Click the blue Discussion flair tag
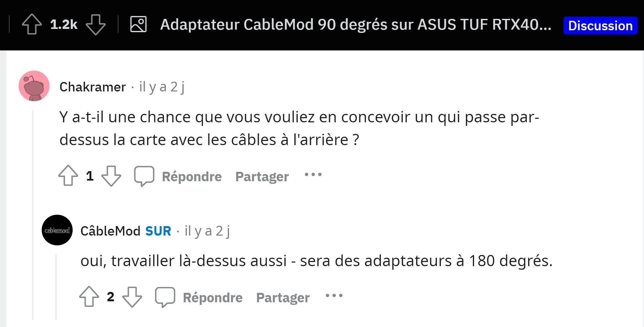Viewport: 644px width, 327px height. 600,25
